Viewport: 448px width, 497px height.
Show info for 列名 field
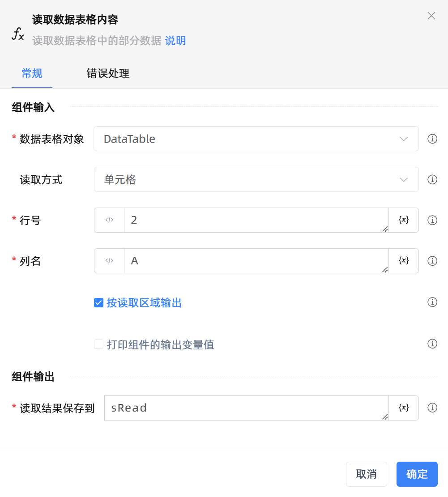point(432,261)
